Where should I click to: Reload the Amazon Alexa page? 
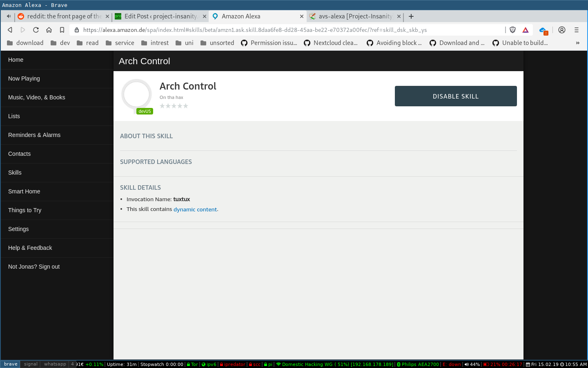coord(36,30)
